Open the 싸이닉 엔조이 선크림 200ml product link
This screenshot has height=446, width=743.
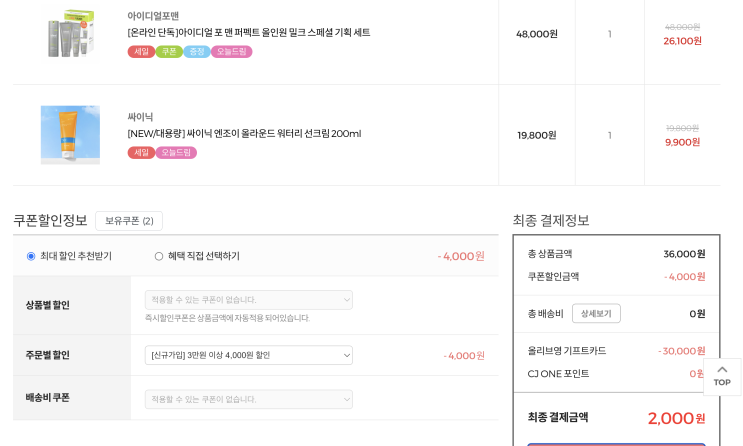click(x=244, y=134)
